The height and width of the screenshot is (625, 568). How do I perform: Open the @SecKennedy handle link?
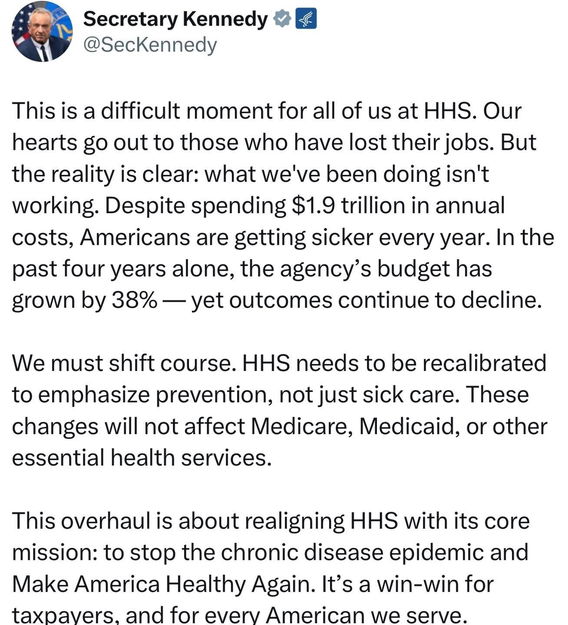150,45
